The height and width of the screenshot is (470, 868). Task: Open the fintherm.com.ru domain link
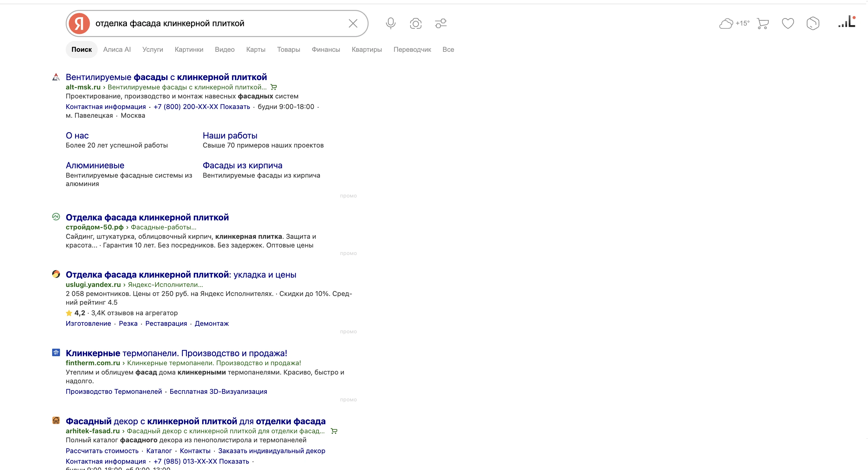point(93,363)
